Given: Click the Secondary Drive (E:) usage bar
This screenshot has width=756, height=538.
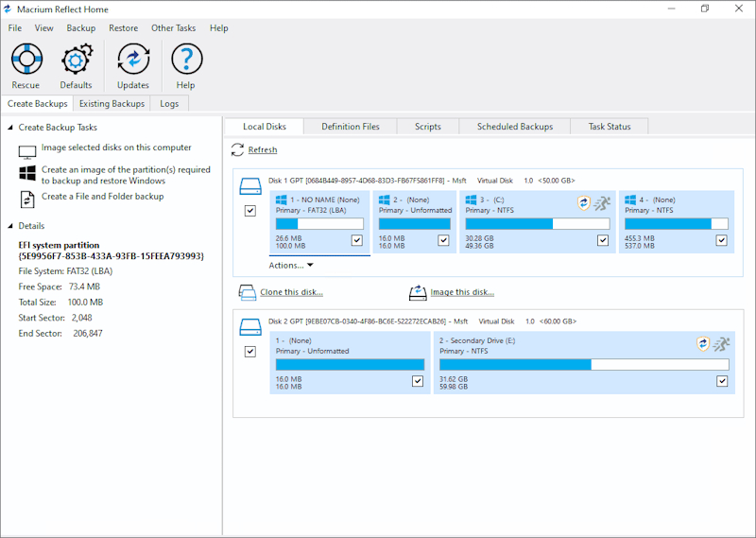Looking at the screenshot, I should [x=583, y=364].
